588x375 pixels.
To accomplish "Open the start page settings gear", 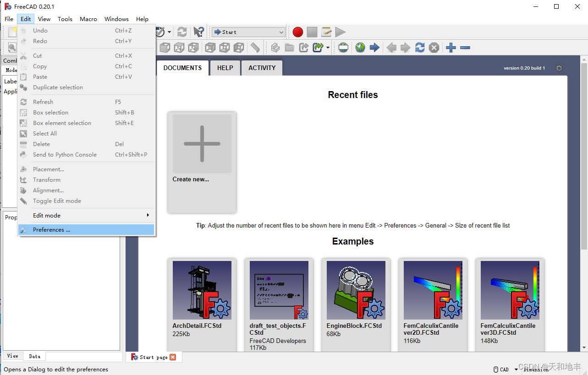I will (559, 68).
